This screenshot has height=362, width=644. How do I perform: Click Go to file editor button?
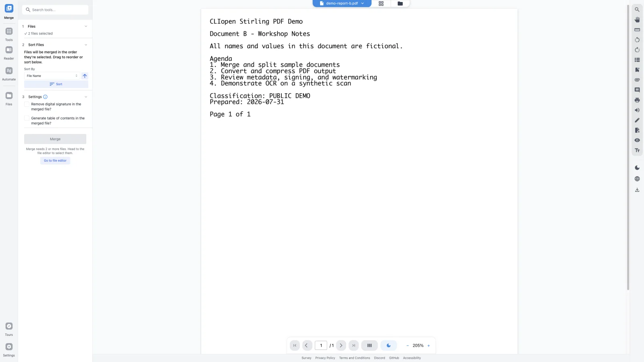55,160
